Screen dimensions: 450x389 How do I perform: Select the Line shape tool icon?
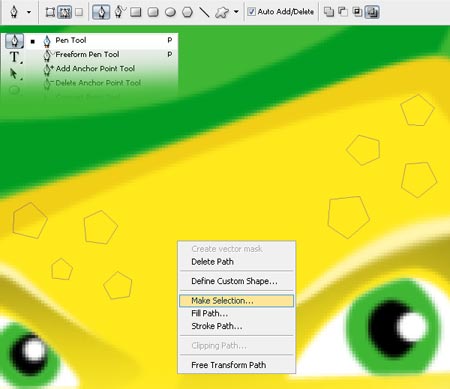[204, 12]
